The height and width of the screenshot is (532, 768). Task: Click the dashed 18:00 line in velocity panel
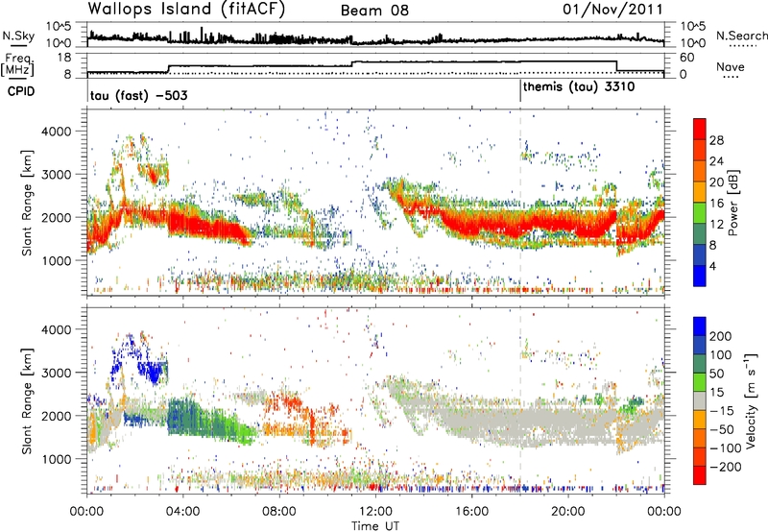[x=520, y=399]
